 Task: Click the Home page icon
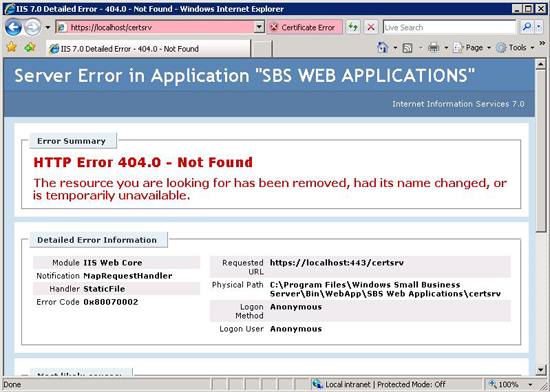coord(382,48)
